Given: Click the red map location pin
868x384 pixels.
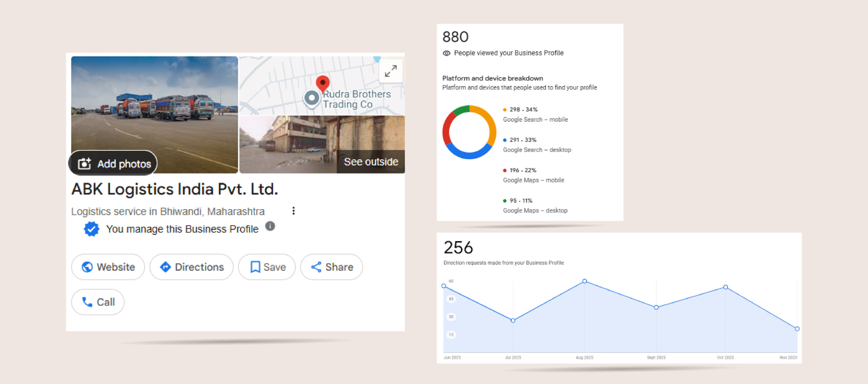Looking at the screenshot, I should point(322,82).
